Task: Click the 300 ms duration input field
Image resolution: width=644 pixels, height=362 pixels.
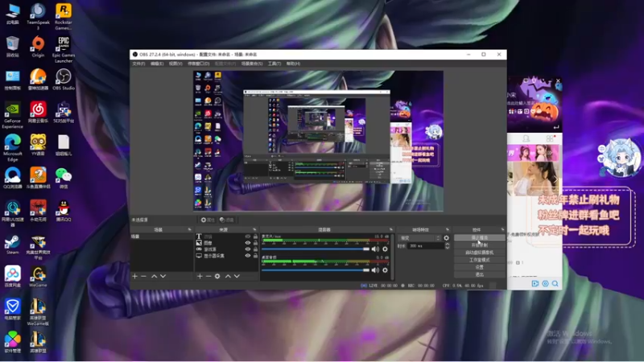Action: pyautogui.click(x=426, y=246)
